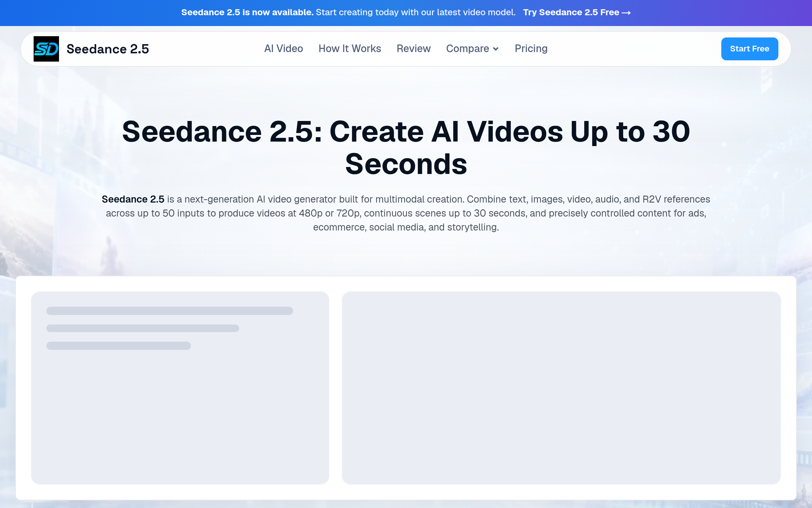Click the bold Seedance 2.5 text in description
The image size is (812, 508).
pos(133,199)
